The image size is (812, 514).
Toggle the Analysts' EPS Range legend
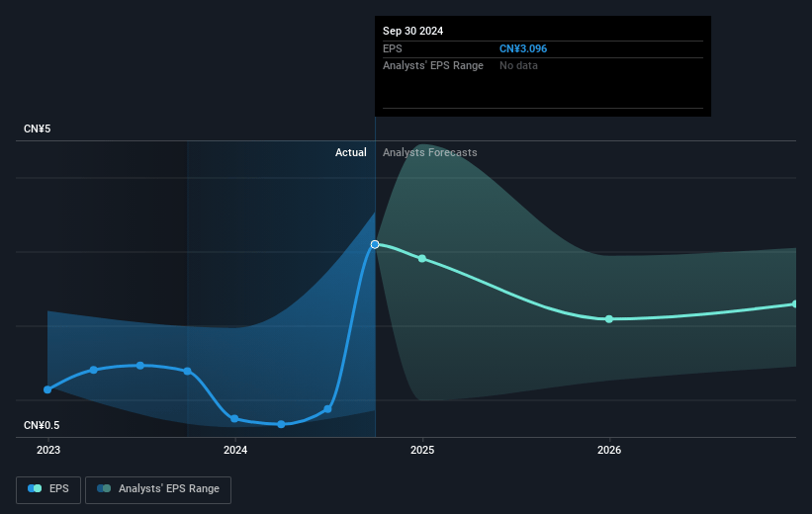[158, 489]
